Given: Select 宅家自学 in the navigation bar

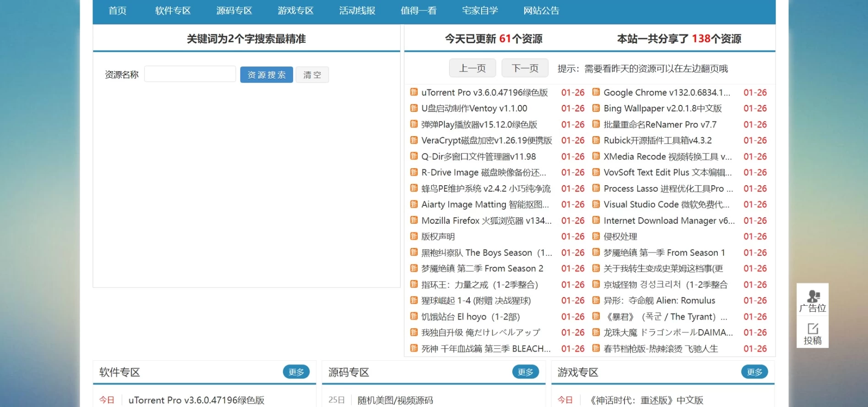Looking at the screenshot, I should pos(480,11).
